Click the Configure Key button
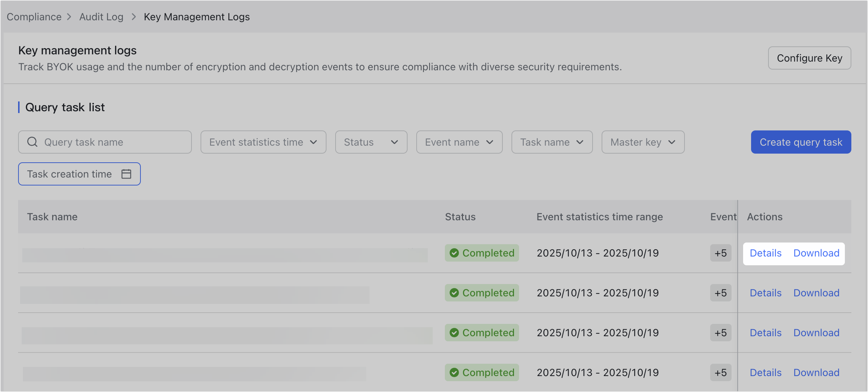The image size is (868, 392). click(x=810, y=58)
